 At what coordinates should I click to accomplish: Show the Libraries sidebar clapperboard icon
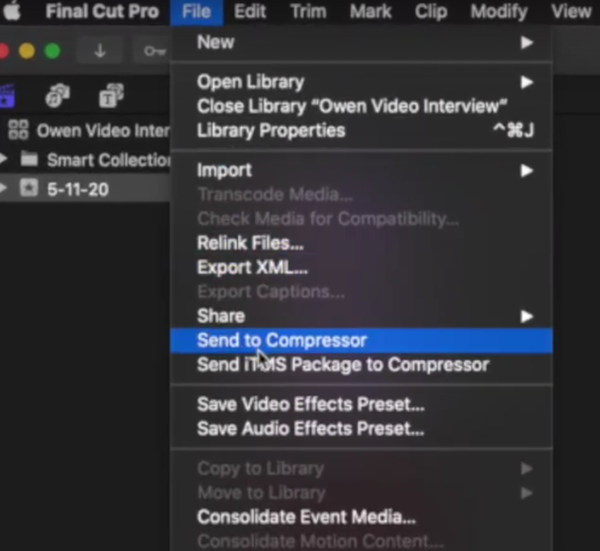click(7, 95)
